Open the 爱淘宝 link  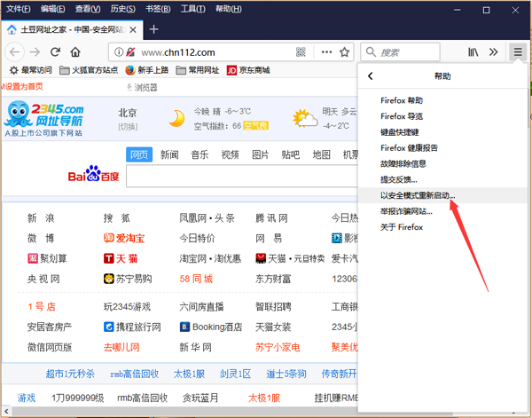(x=124, y=239)
